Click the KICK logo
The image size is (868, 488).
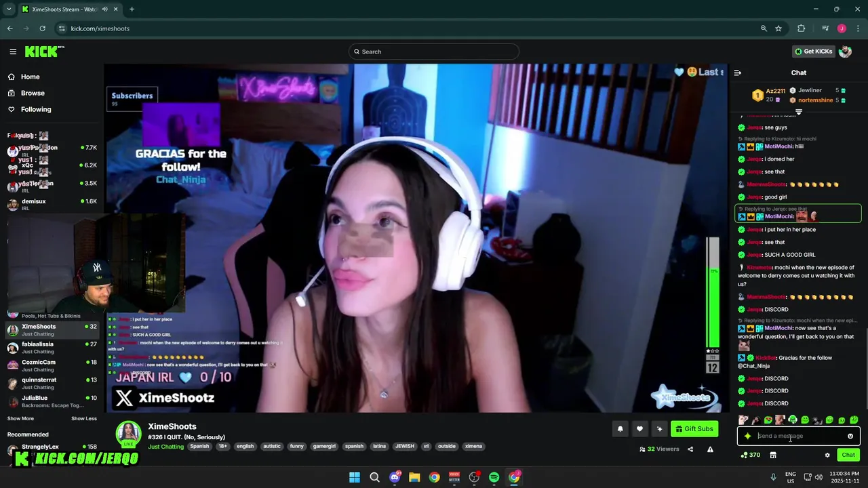pyautogui.click(x=44, y=52)
